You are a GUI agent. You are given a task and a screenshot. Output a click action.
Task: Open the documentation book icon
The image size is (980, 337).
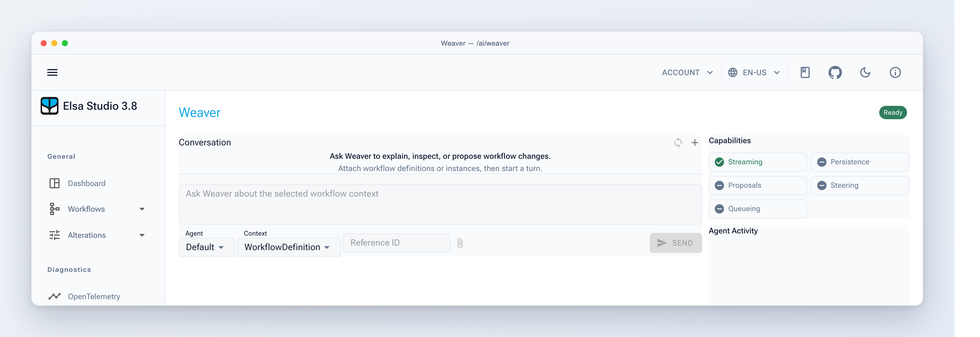[x=805, y=72]
